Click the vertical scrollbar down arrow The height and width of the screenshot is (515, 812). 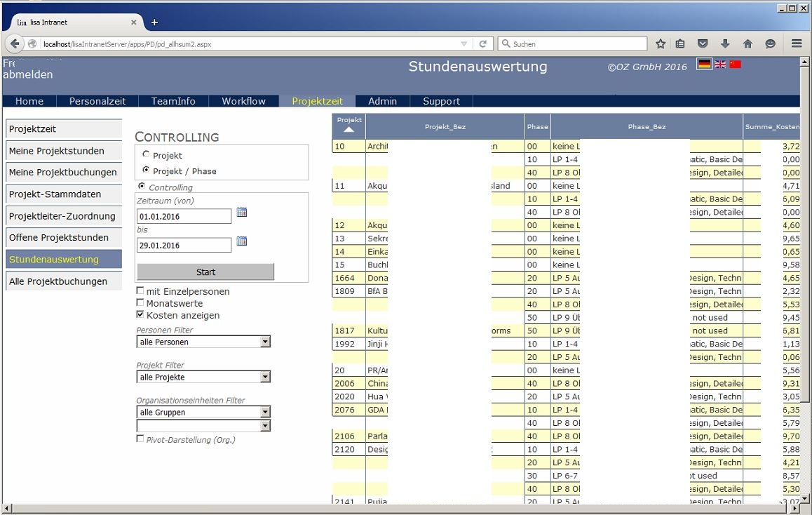[804, 498]
